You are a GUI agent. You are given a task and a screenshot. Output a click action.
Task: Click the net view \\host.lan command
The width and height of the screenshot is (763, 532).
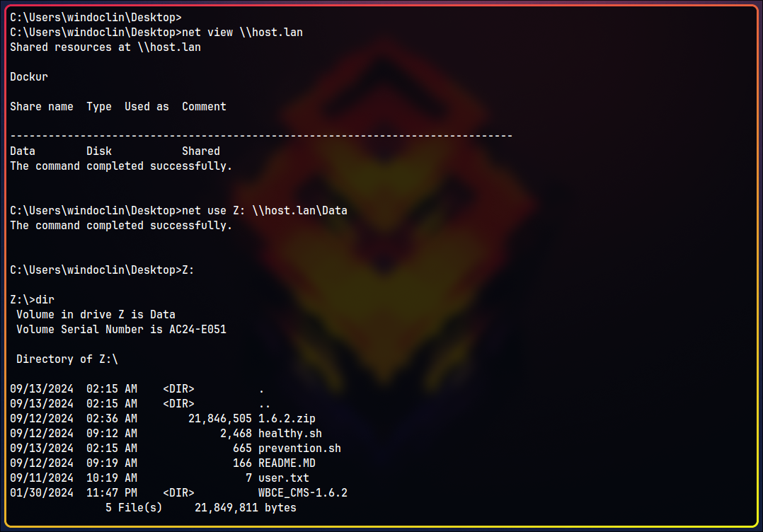(x=242, y=33)
